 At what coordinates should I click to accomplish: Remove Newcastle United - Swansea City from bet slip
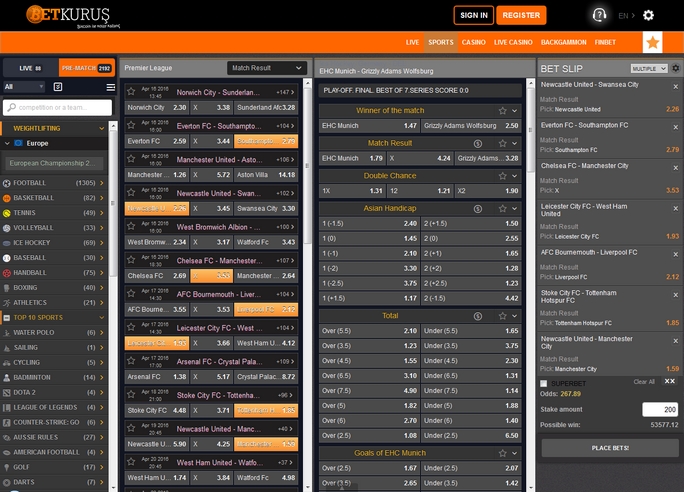coord(675,87)
